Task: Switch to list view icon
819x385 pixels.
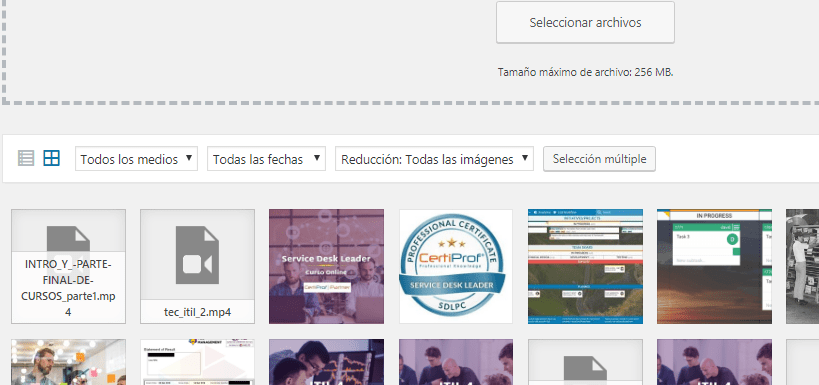Action: (x=26, y=158)
